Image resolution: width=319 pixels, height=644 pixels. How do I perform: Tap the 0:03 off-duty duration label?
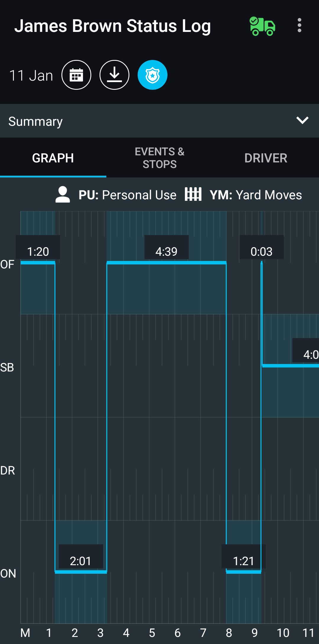261,251
